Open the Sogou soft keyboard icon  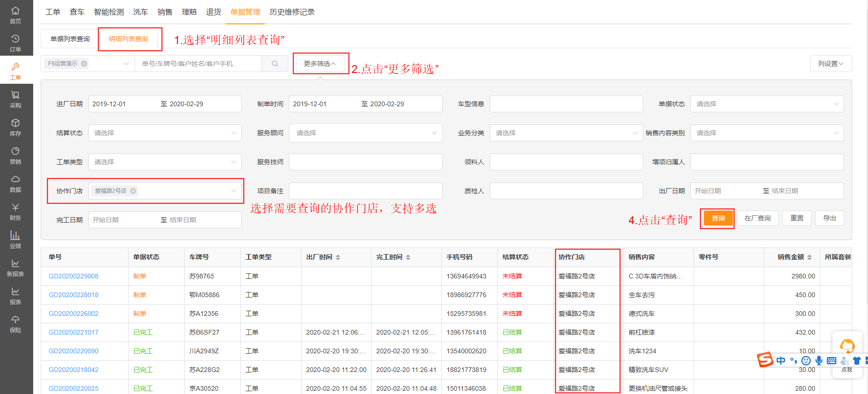832,360
